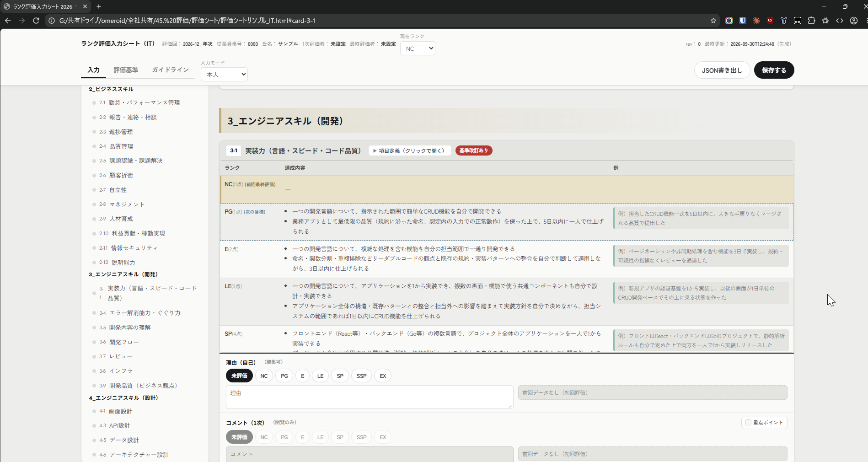This screenshot has height=462, width=868.
Task: Choose 未評価 in 理由（自己） row
Action: 239,376
